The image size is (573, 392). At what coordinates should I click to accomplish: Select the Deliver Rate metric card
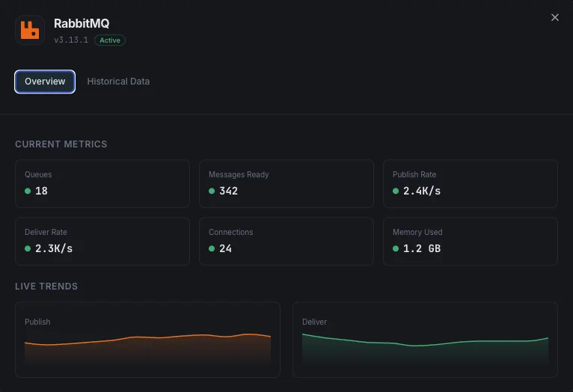(x=102, y=241)
